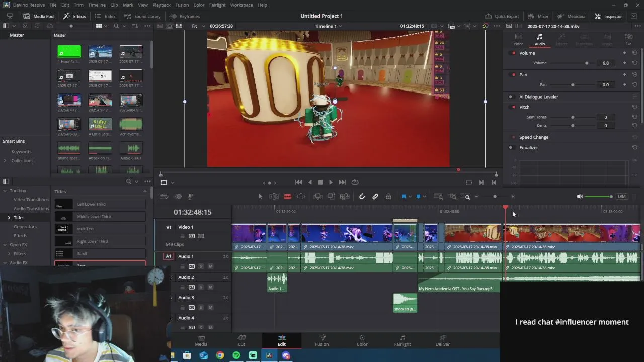Jump to last frame of timeline
This screenshot has width=644, height=362.
(342, 183)
